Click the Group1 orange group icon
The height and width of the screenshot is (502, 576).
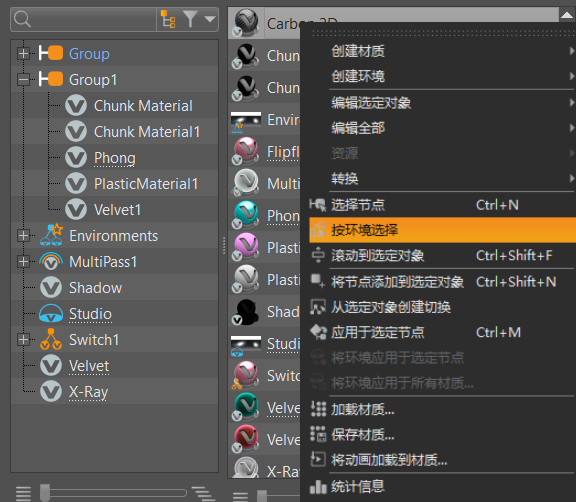click(51, 79)
